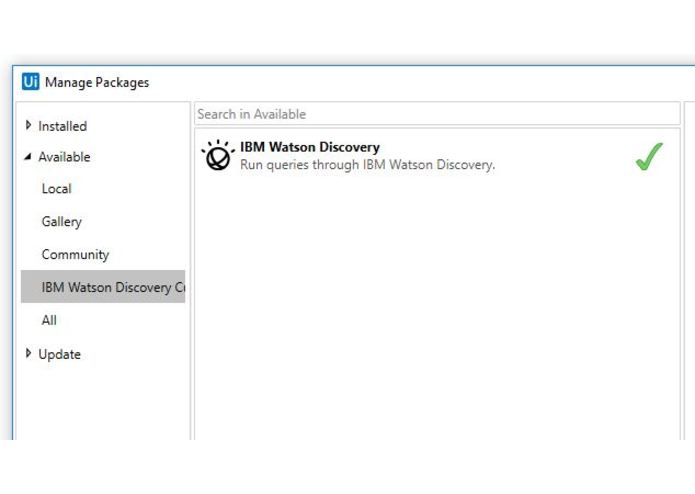Image resolution: width=695 pixels, height=494 pixels.
Task: Expand the Update tree node arrow
Action: point(28,353)
